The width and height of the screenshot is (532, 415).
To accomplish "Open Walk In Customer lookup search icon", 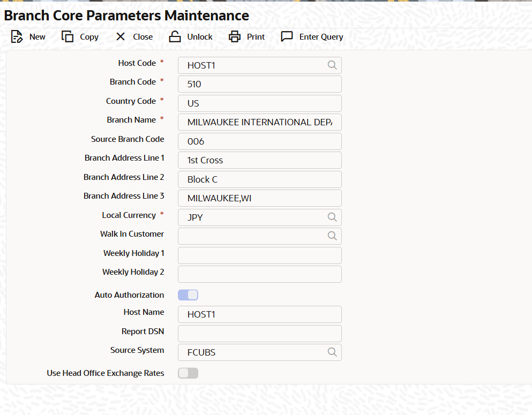I will click(332, 236).
